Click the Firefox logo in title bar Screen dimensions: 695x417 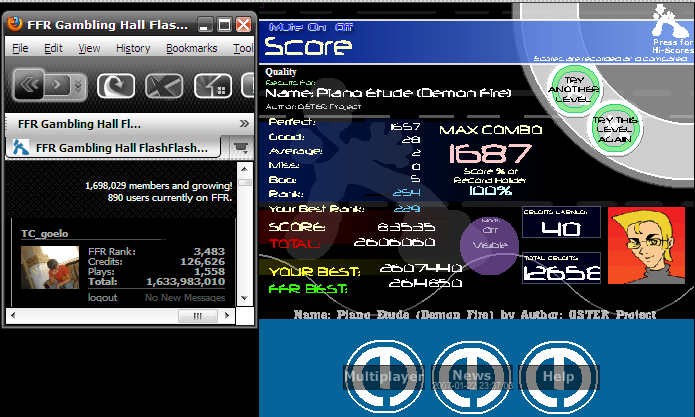coord(15,24)
